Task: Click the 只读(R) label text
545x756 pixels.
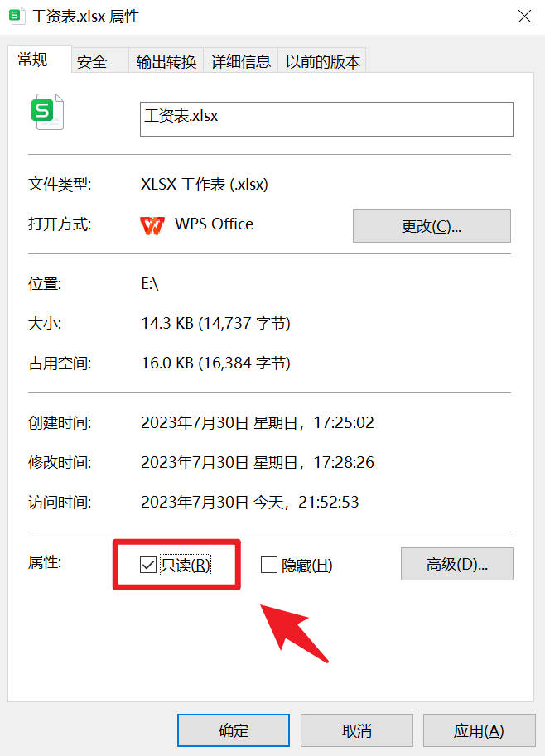Action: click(x=186, y=565)
